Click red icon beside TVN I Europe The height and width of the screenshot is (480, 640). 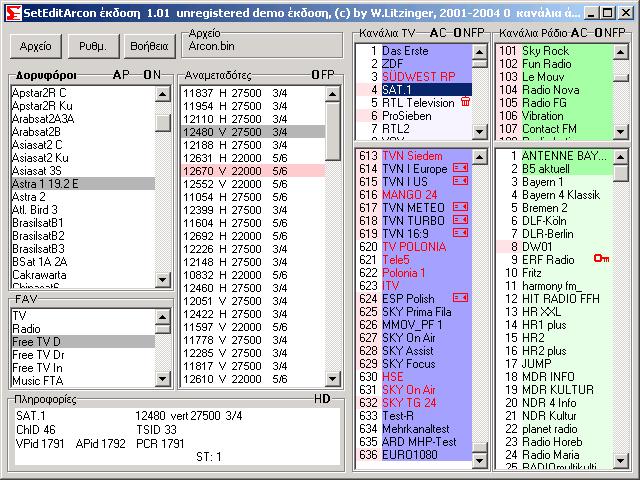(460, 168)
